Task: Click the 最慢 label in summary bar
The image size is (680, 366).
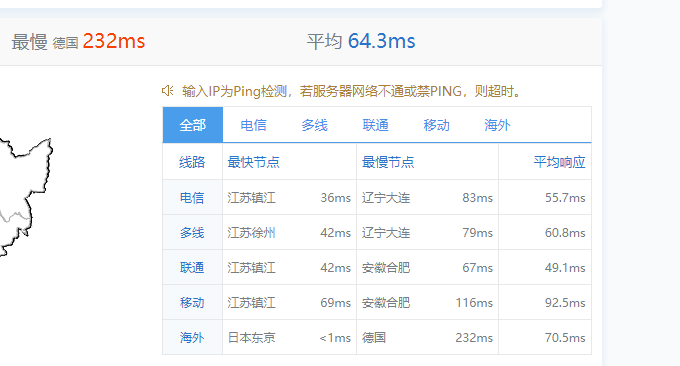Action: [x=29, y=42]
